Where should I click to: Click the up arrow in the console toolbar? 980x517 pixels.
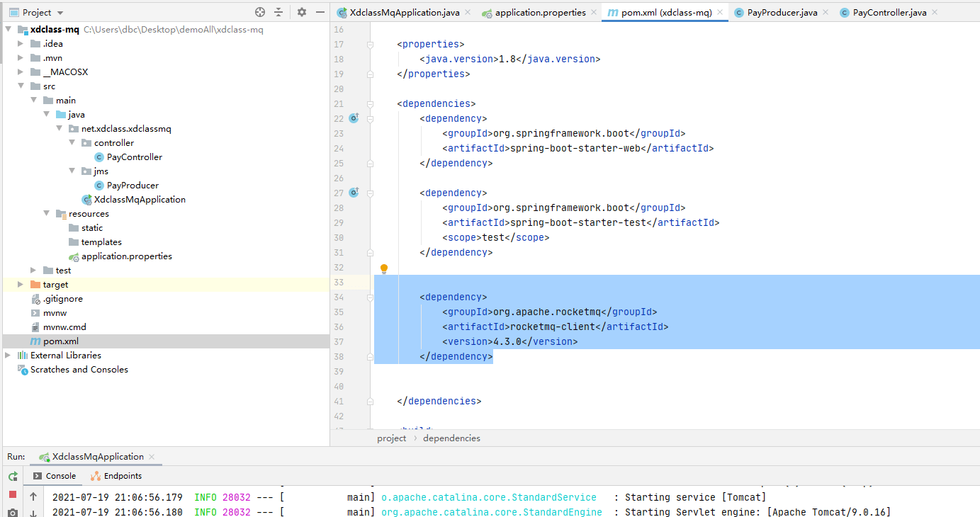(33, 496)
